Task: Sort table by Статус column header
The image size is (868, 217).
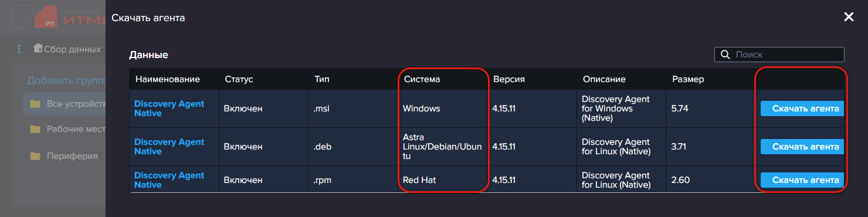Action: 239,79
